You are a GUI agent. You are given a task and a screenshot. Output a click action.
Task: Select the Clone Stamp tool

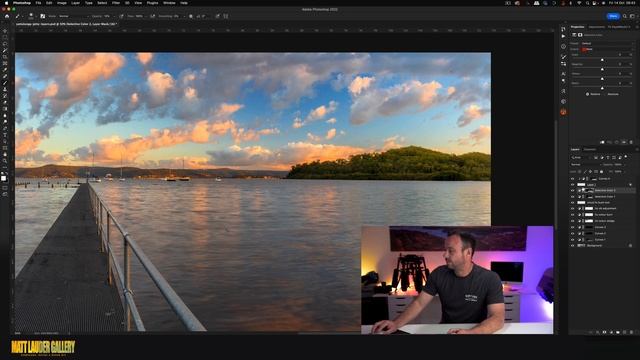[x=5, y=89]
